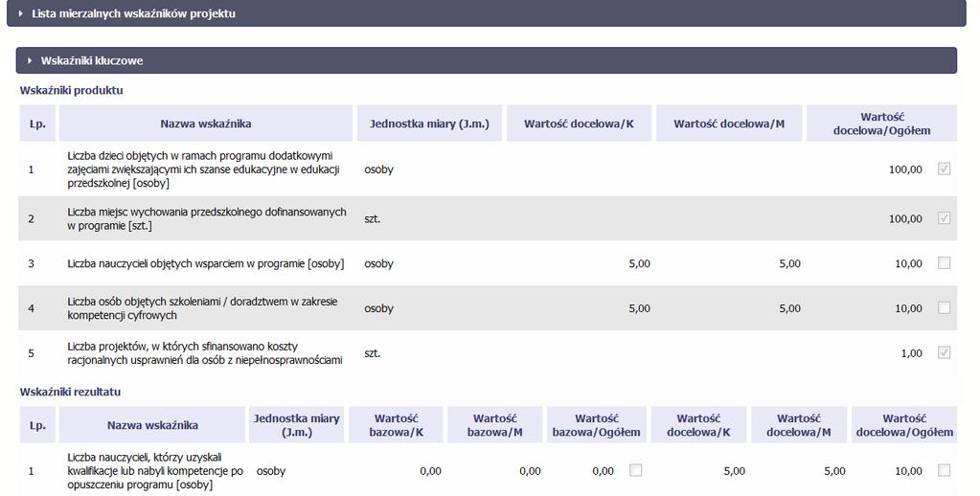This screenshot has height=496, width=980.
Task: Select the Liczba projektów racjonalnych usprawnień indicator
Action: (205, 353)
